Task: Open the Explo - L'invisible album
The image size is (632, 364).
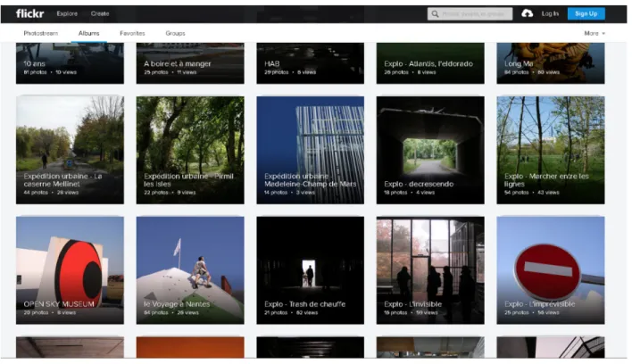Action: click(x=430, y=270)
